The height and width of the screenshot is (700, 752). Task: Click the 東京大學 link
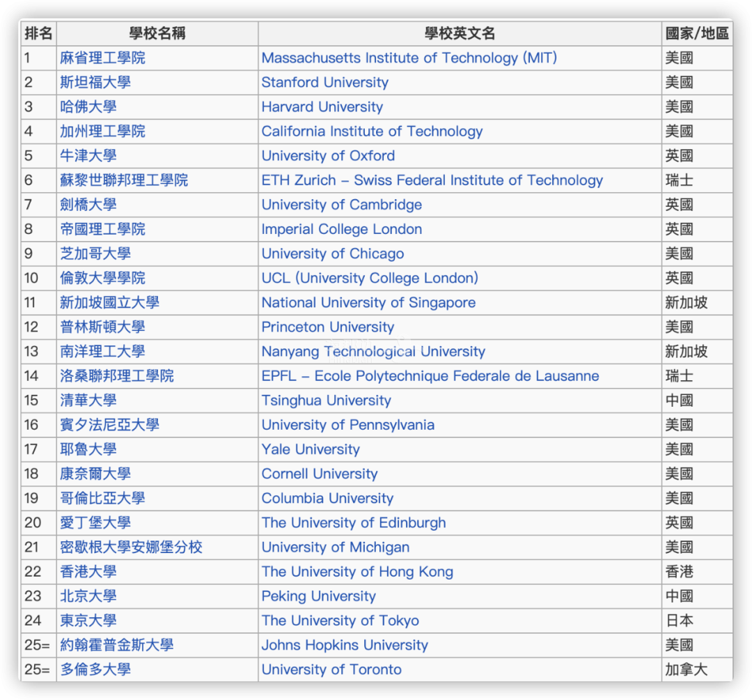pyautogui.click(x=88, y=621)
